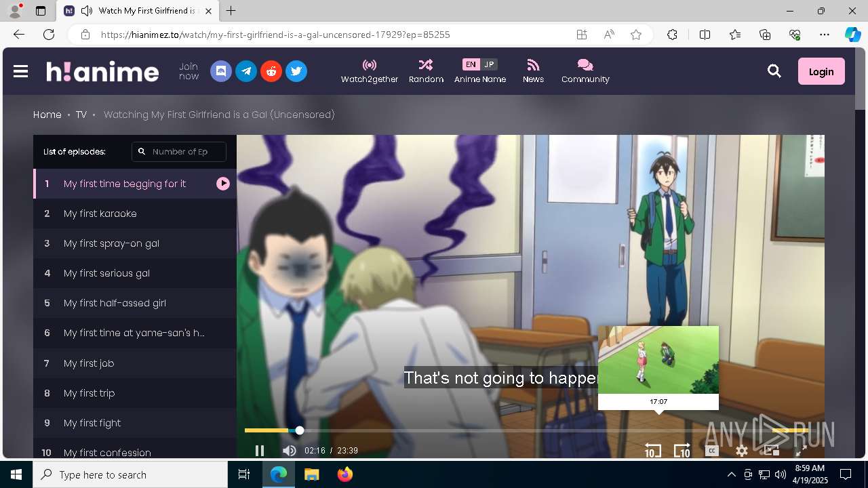Open hamburger menu on HiAnime
This screenshot has height=488, width=868.
pos(20,71)
